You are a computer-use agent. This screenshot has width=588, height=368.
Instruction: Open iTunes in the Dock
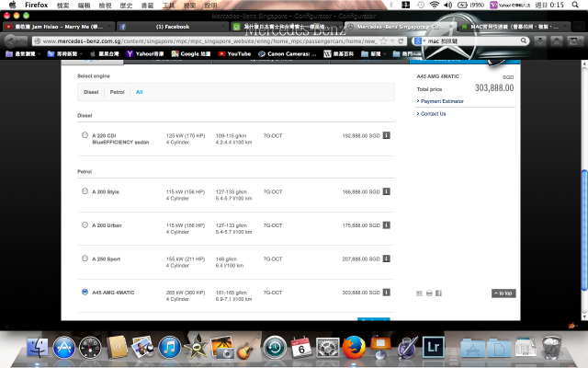[x=169, y=347]
